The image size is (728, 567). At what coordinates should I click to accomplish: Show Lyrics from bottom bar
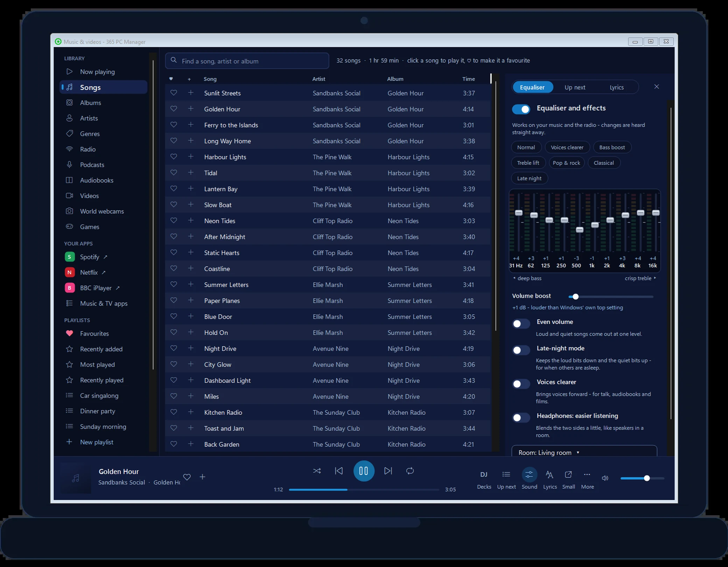point(550,480)
